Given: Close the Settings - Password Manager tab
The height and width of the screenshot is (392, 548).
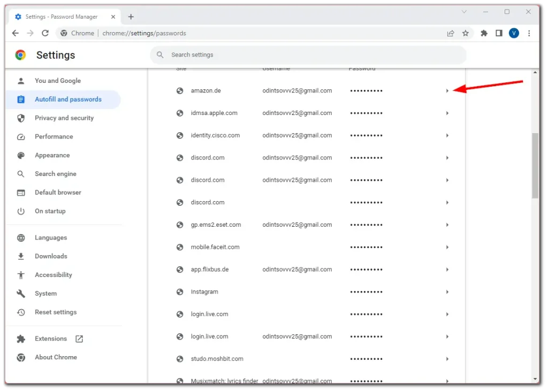Looking at the screenshot, I should tap(113, 17).
